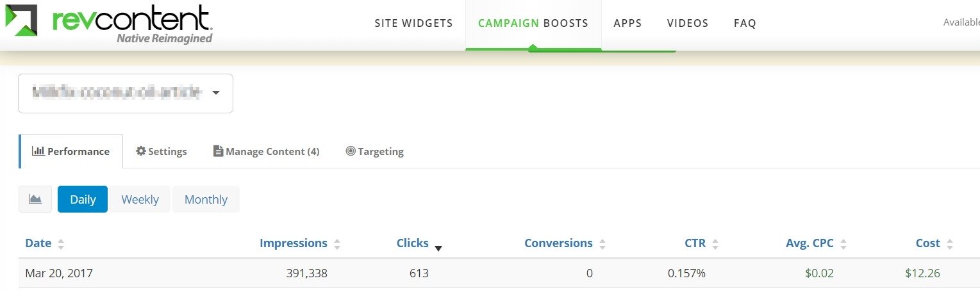Click the Revcontent logo
The image size is (980, 292).
[x=109, y=24]
